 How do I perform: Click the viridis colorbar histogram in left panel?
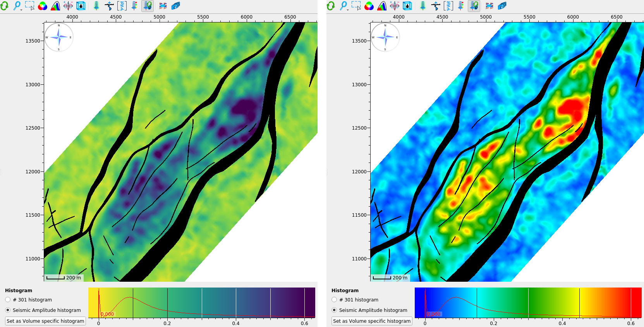(201, 303)
